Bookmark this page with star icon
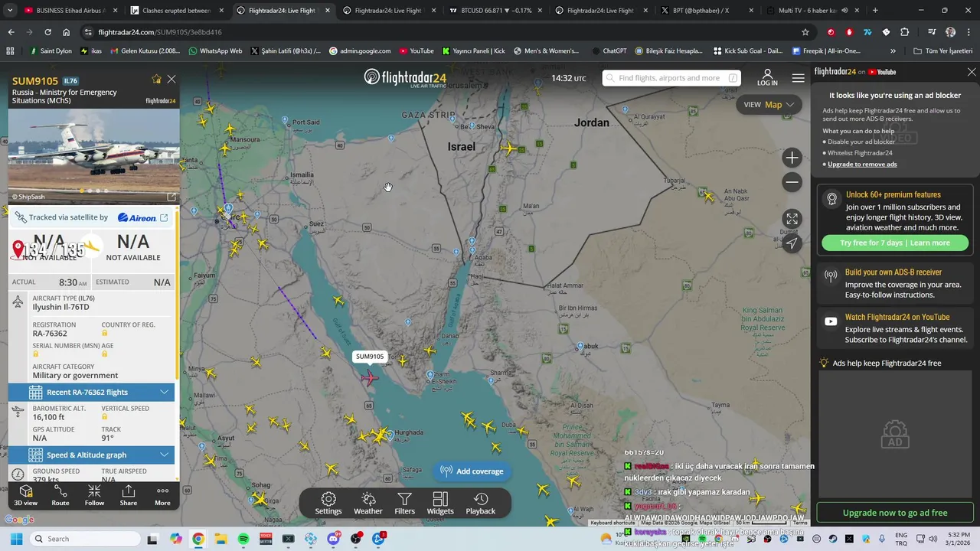Screen dimensions: 980x551 click(805, 32)
